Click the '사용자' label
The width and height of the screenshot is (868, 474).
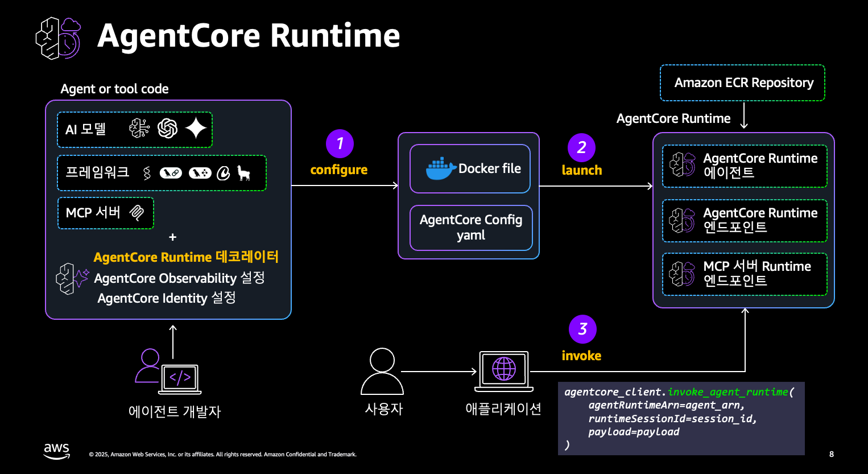click(383, 409)
